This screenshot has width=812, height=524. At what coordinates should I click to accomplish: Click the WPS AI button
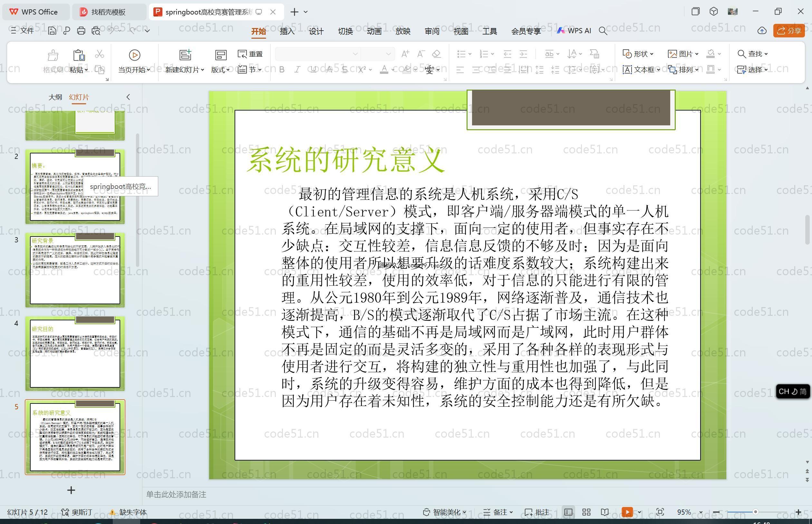click(x=574, y=31)
